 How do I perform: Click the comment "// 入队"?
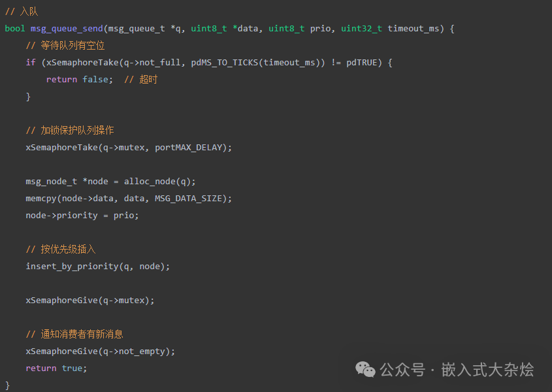pyautogui.click(x=22, y=12)
